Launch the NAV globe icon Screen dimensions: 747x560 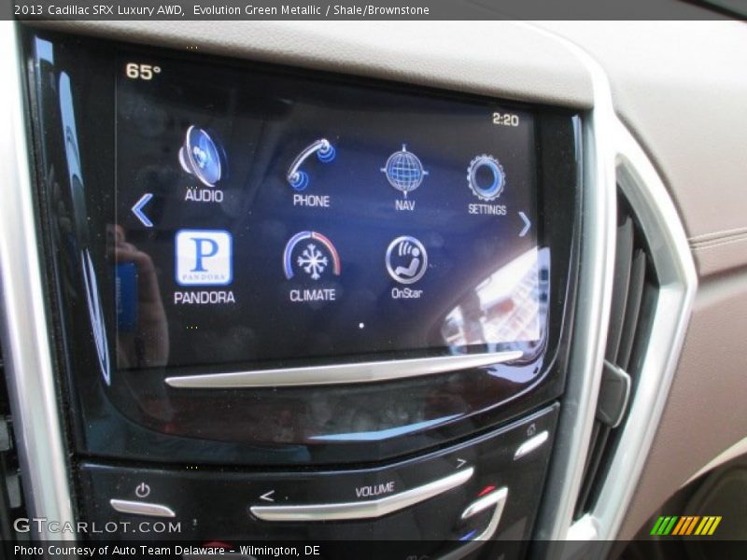(x=404, y=171)
